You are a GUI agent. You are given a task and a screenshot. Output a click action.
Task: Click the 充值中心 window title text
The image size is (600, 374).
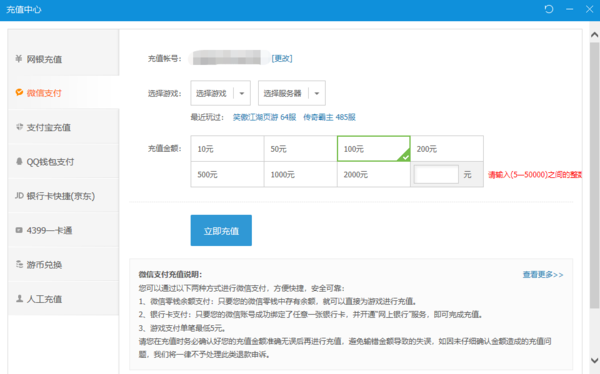coord(23,10)
